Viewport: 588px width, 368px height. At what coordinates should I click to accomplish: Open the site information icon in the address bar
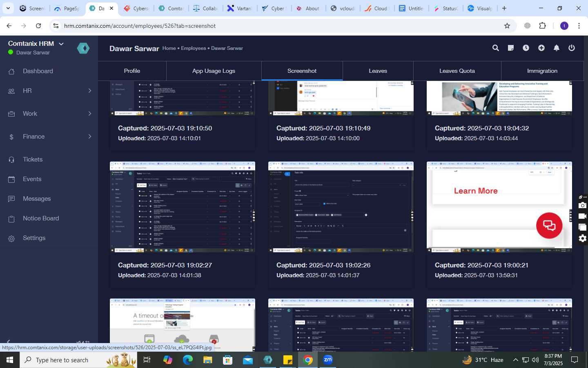[x=56, y=26]
